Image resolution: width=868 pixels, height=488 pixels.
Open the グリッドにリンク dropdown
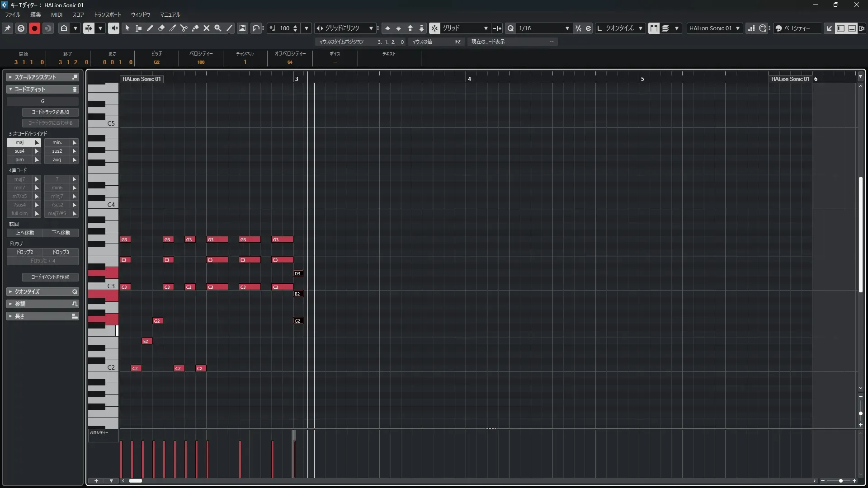[371, 28]
